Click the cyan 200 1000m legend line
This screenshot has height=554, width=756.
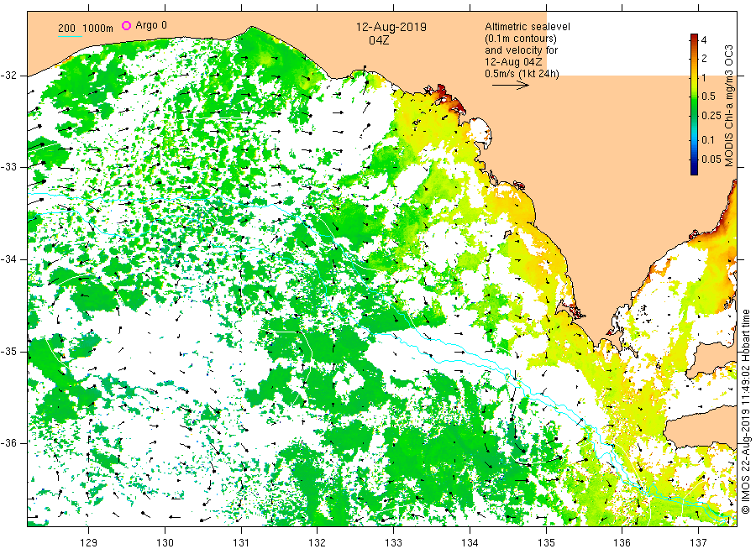click(x=70, y=36)
